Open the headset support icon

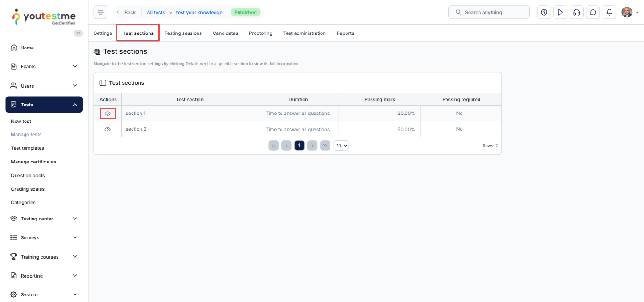pos(576,12)
